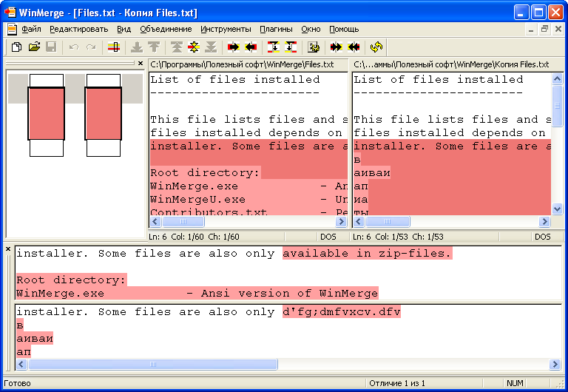
Task: Minimize the inner document window
Action: (531, 30)
